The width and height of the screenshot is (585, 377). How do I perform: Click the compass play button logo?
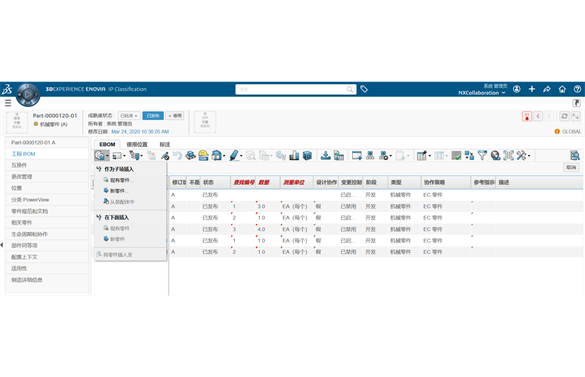tap(28, 94)
